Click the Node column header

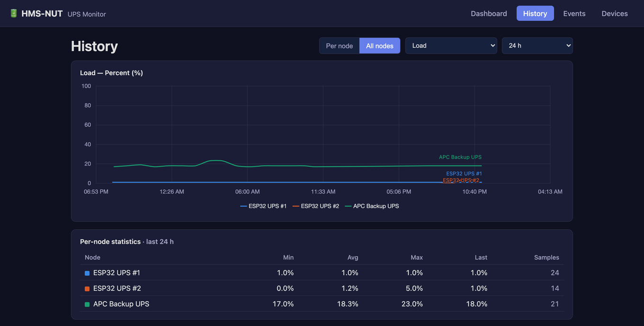point(92,257)
